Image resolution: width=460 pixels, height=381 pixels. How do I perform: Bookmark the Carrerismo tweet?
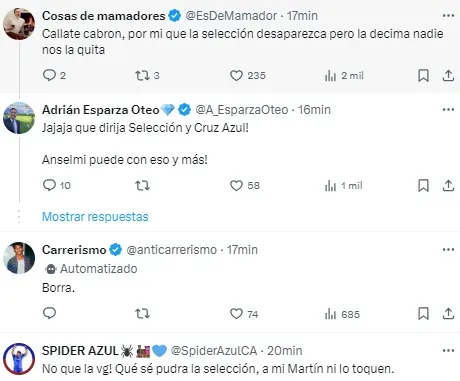tap(423, 314)
